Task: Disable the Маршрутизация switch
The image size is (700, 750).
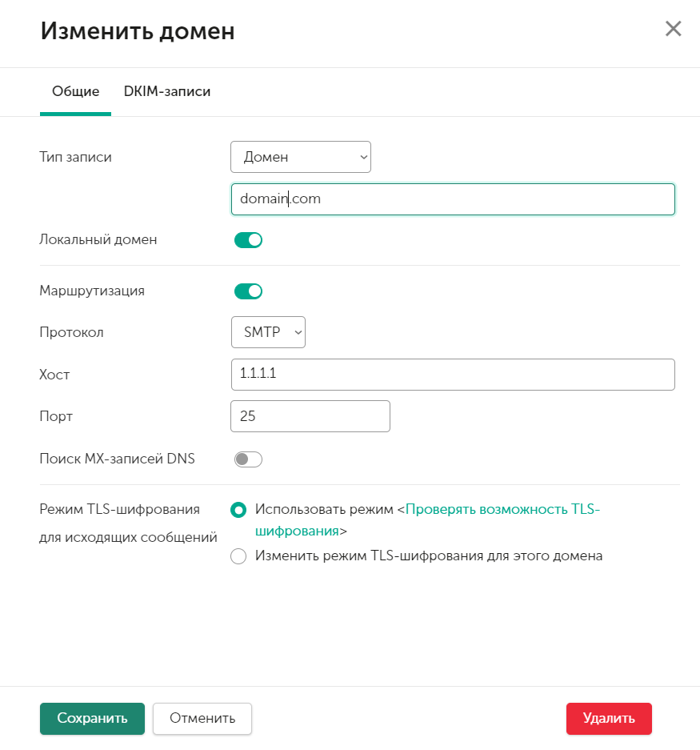Action: click(248, 291)
